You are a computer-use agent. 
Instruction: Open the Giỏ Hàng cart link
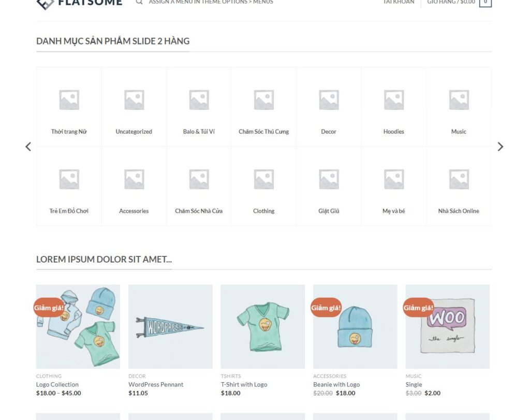[x=451, y=2]
